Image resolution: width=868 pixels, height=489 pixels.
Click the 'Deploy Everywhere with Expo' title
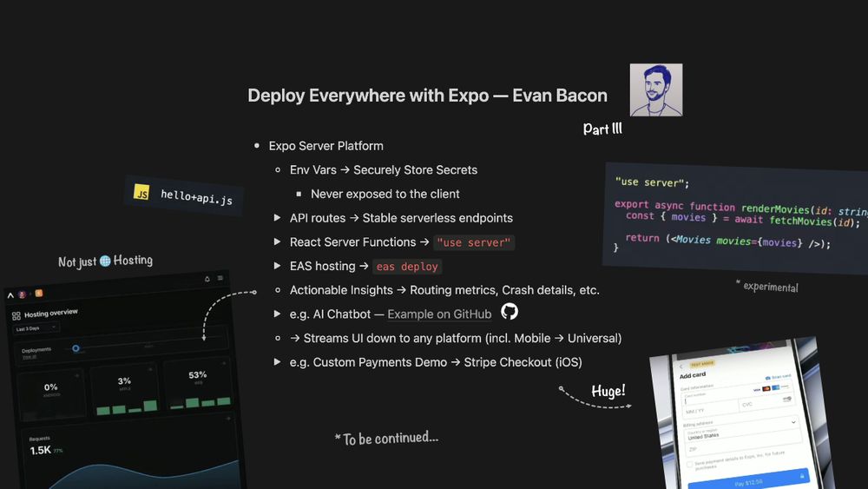click(x=427, y=96)
